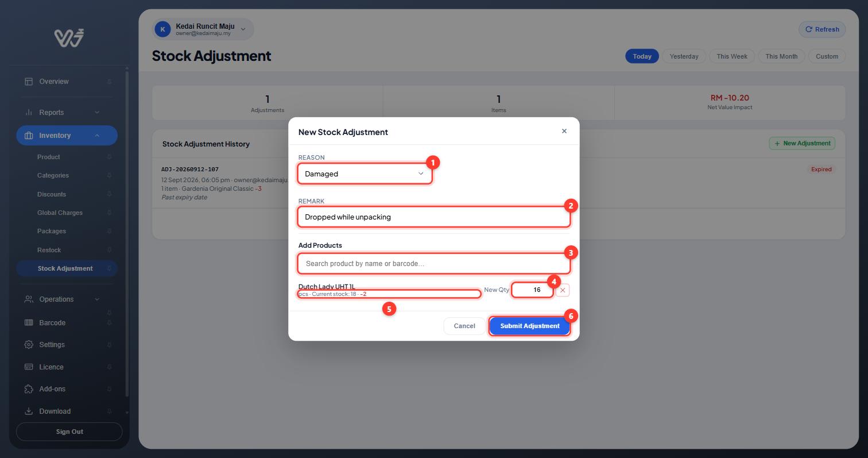Click the Add-ons puzzle icon
The width and height of the screenshot is (868, 458).
(x=29, y=389)
